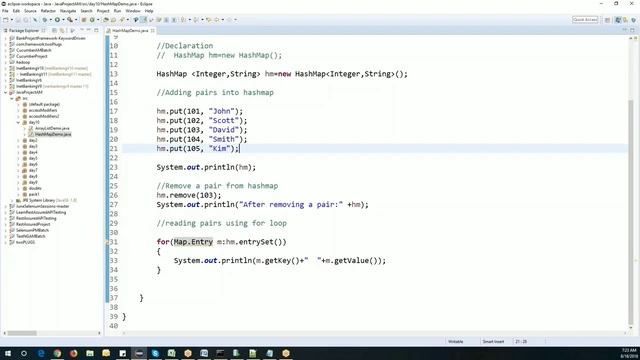Click the Open Type toolbar icon
The width and height of the screenshot is (640, 360).
[x=106, y=20]
